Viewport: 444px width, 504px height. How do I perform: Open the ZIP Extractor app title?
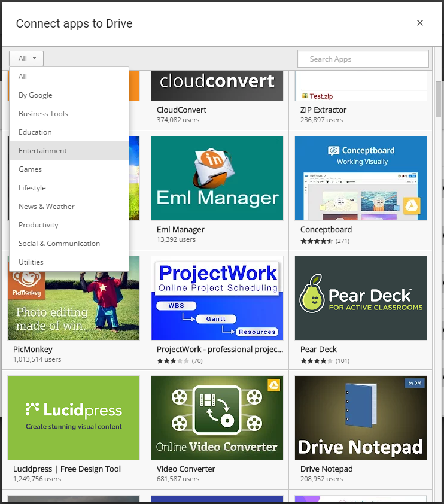tap(323, 110)
